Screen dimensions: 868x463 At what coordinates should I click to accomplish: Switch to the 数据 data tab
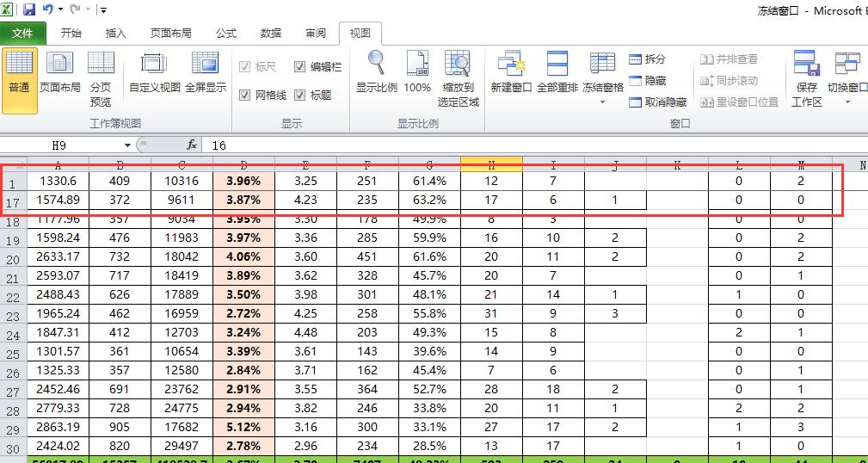[x=271, y=34]
